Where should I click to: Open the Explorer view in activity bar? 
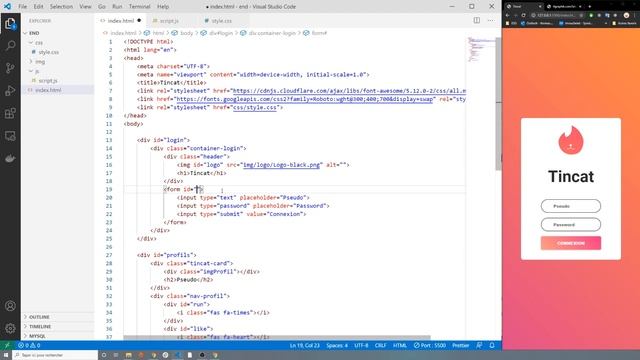10,24
